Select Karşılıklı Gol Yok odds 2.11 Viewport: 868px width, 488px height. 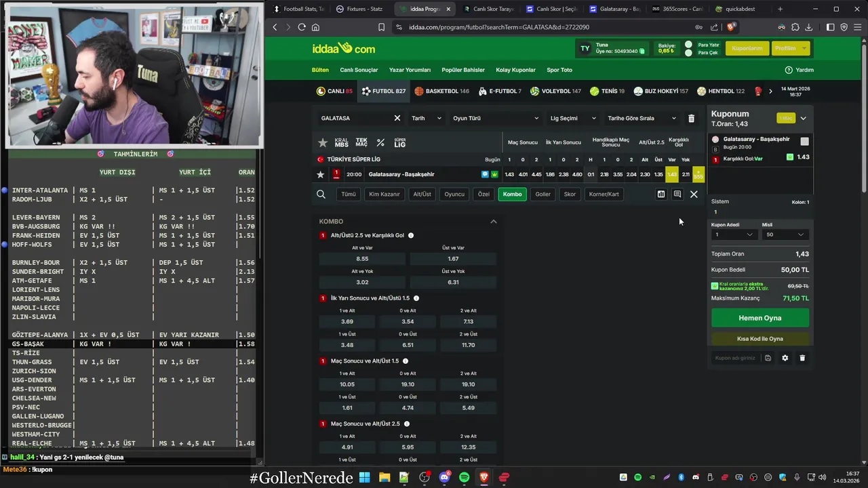[x=686, y=174]
